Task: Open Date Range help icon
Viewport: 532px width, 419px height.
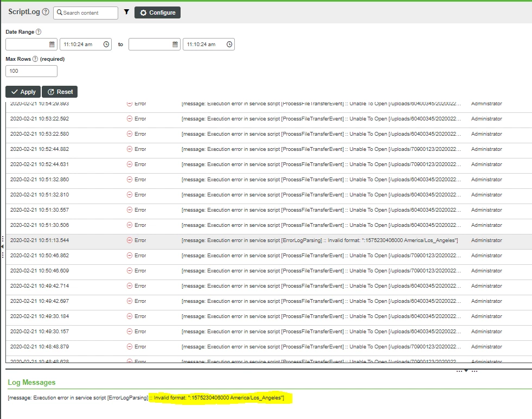Action: (39, 31)
